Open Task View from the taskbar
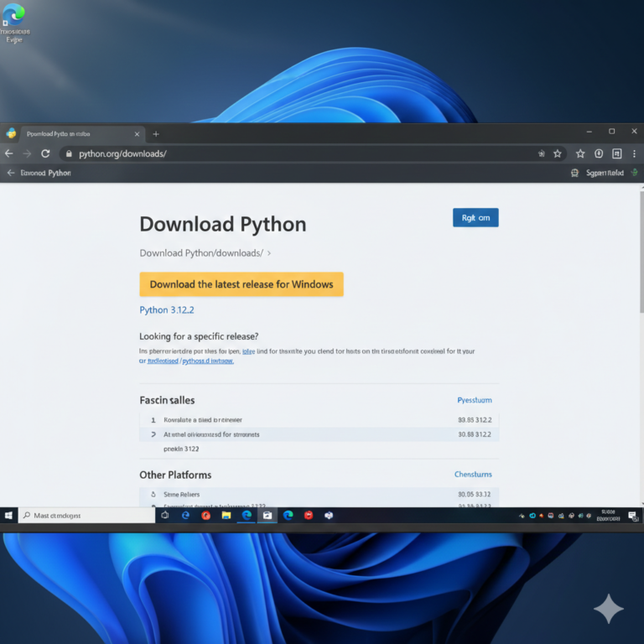The height and width of the screenshot is (644, 644). [165, 515]
